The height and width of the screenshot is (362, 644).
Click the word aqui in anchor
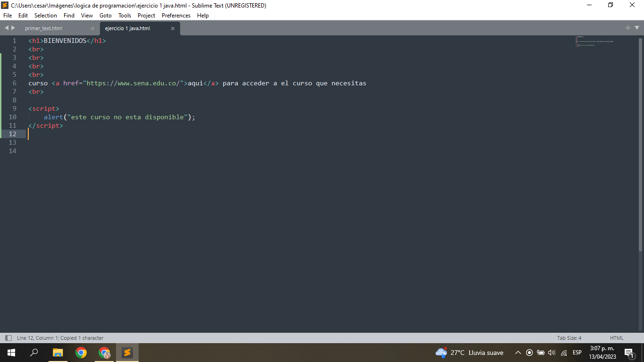tap(195, 83)
